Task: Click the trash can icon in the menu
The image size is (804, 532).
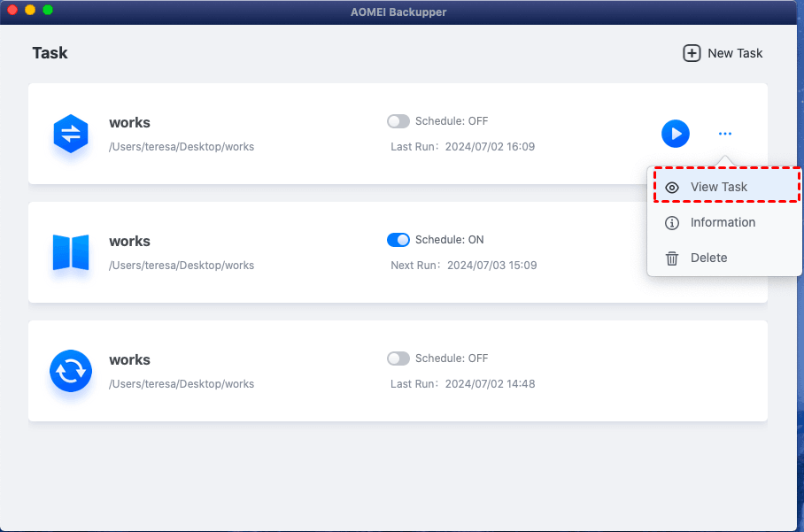Action: (x=672, y=258)
